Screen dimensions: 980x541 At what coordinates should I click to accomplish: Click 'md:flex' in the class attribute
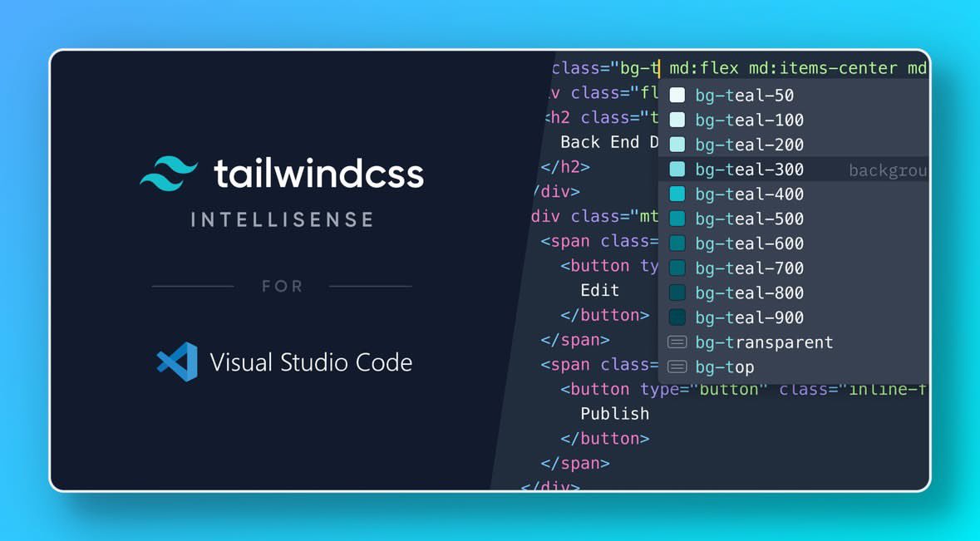704,68
